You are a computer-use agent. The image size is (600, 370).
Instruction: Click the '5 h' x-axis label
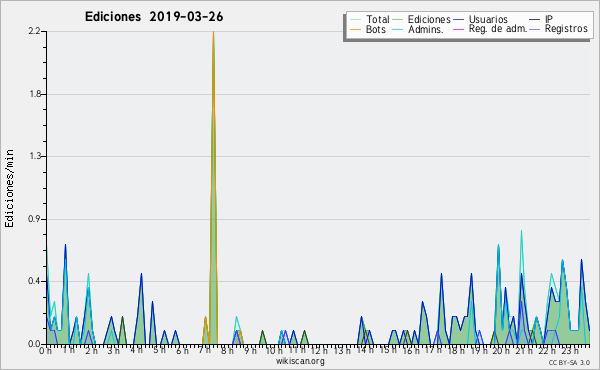point(159,350)
